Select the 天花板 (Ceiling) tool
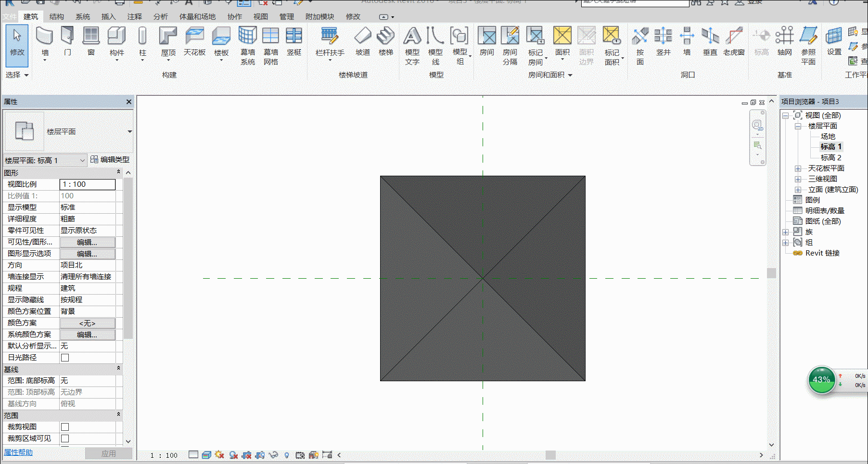868x464 pixels. pyautogui.click(x=194, y=42)
